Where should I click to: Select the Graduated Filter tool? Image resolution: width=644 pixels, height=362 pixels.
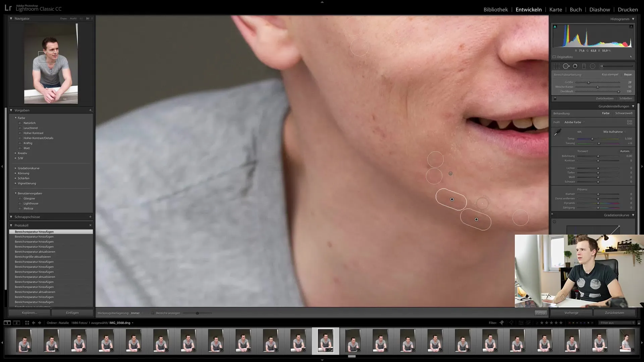[584, 66]
